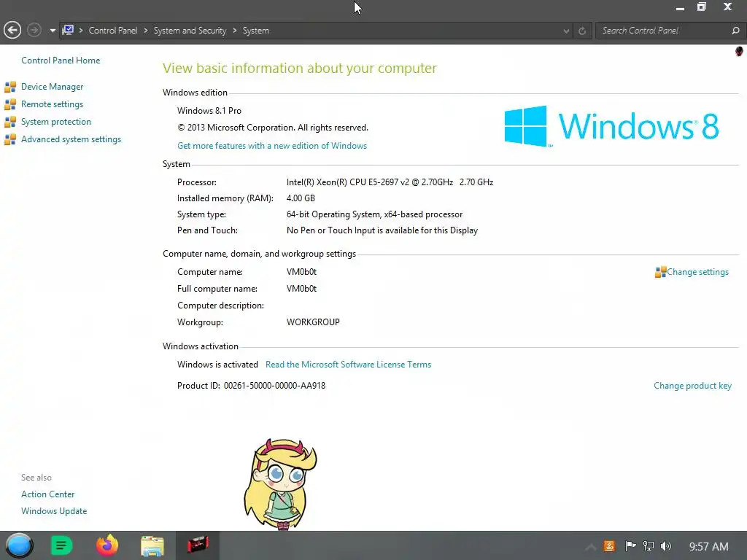This screenshot has width=747, height=560.
Task: Click the search magnifier icon
Action: click(x=735, y=31)
